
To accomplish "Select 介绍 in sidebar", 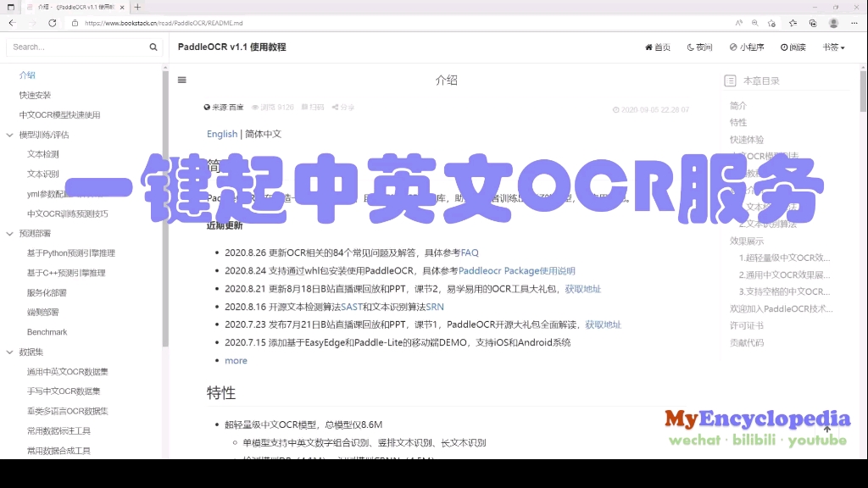I will [x=27, y=75].
